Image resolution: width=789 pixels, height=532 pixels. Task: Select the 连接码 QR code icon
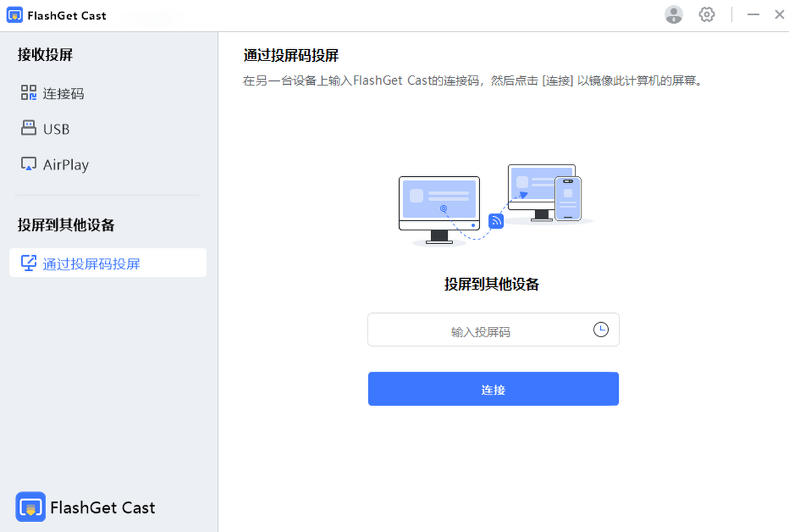coord(28,93)
